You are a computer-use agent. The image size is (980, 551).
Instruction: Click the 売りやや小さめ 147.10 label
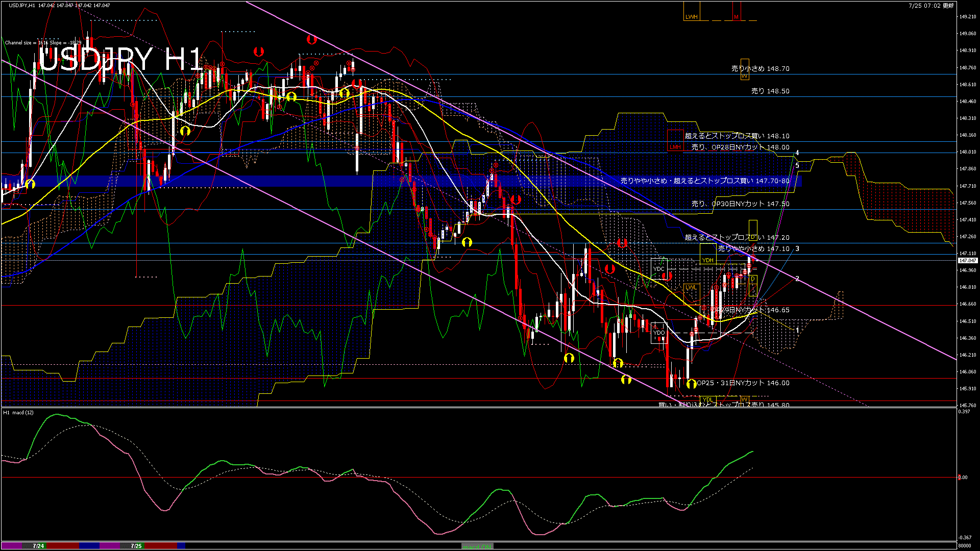pos(753,248)
